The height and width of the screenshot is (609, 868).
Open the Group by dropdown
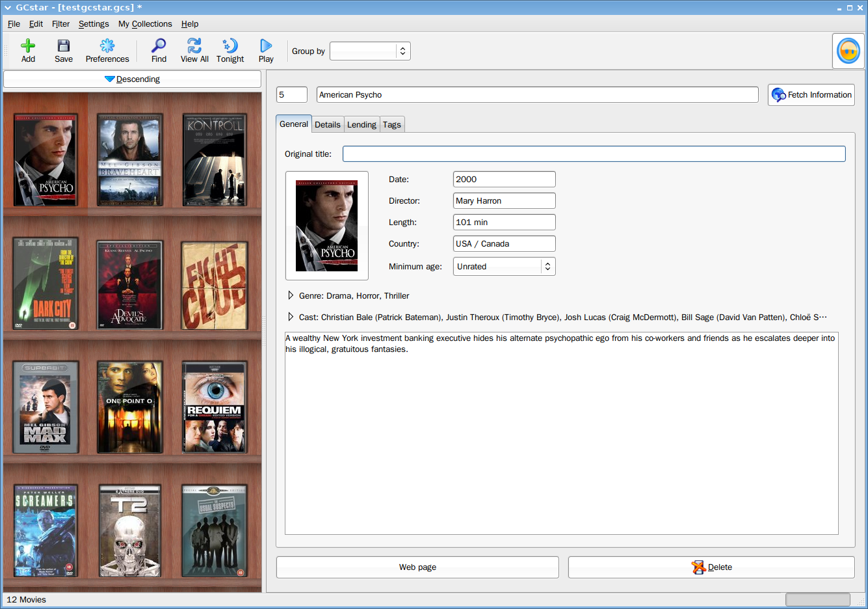[370, 51]
